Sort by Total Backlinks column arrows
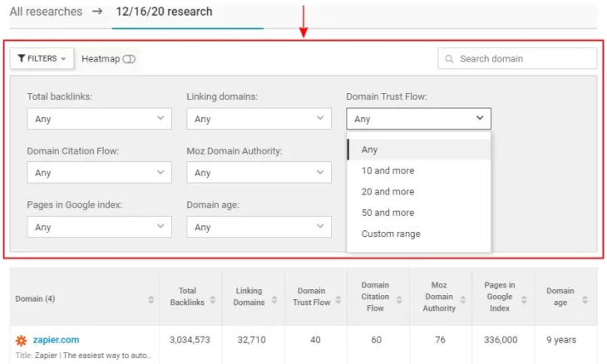 pos(214,299)
